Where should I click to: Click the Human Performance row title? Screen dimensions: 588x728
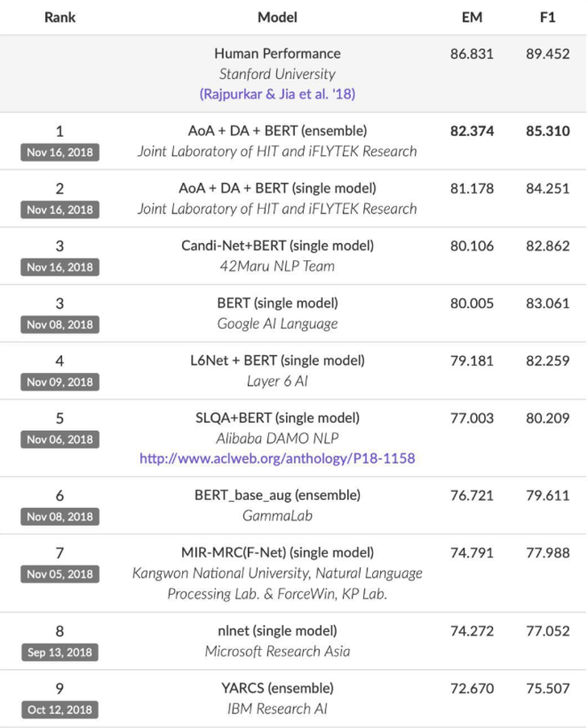click(x=277, y=54)
